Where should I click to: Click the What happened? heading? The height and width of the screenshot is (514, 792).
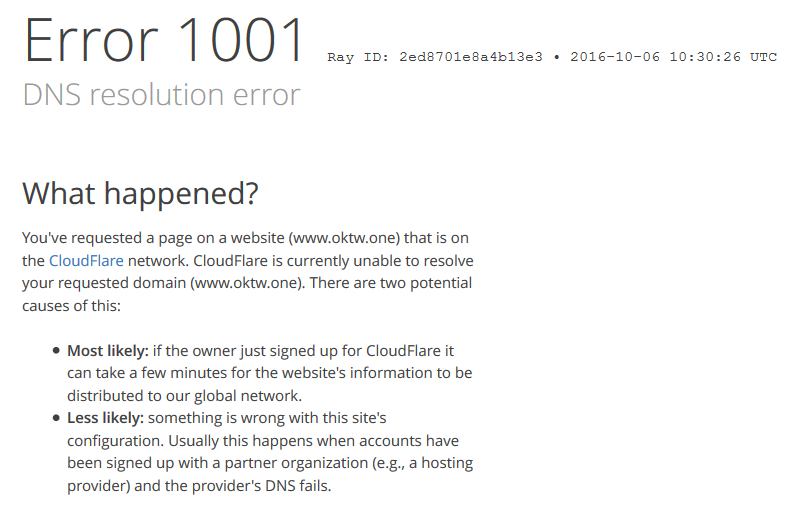click(x=140, y=193)
